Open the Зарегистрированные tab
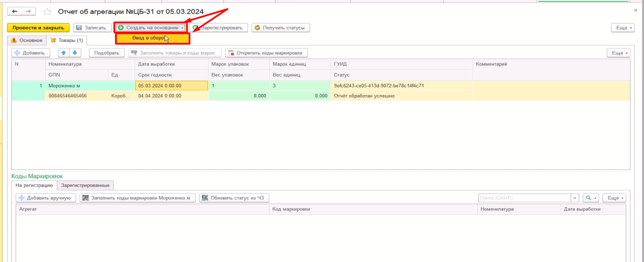The height and width of the screenshot is (262, 644). click(85, 185)
